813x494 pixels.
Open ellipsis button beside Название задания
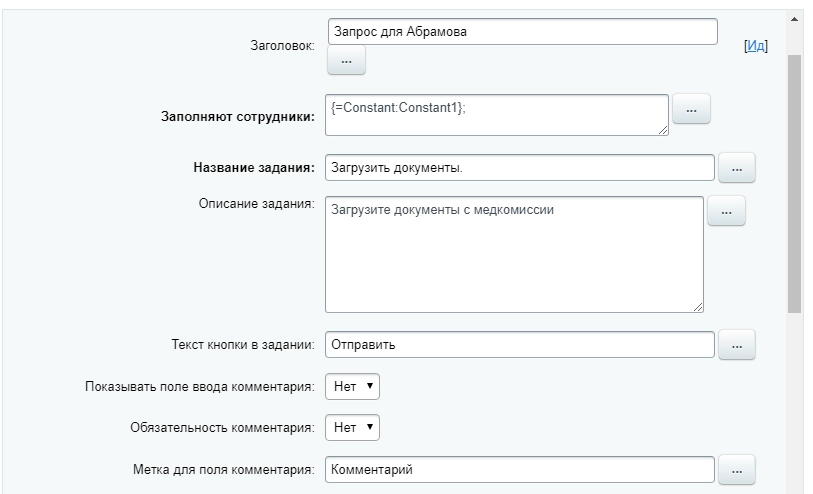737,168
